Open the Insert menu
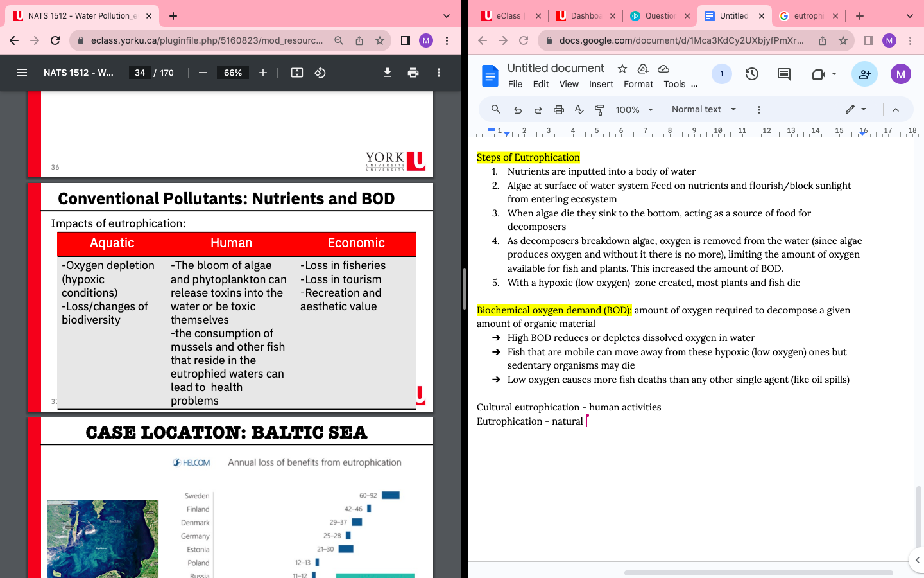Viewport: 924px width, 578px height. (601, 84)
